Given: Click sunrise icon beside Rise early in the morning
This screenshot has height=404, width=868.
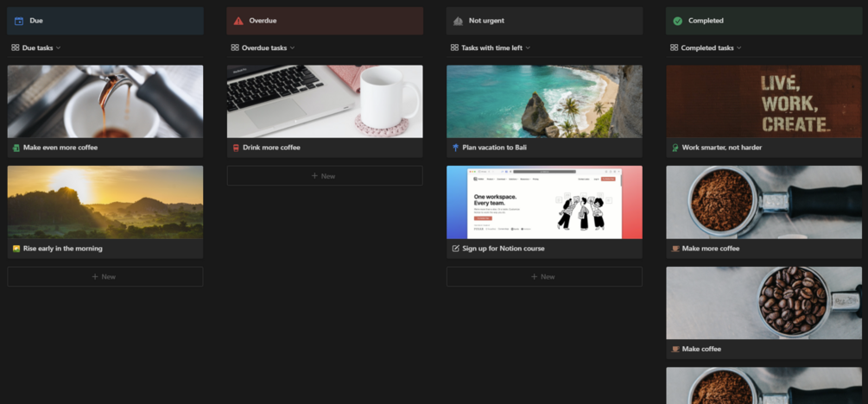Looking at the screenshot, I should pyautogui.click(x=16, y=249).
